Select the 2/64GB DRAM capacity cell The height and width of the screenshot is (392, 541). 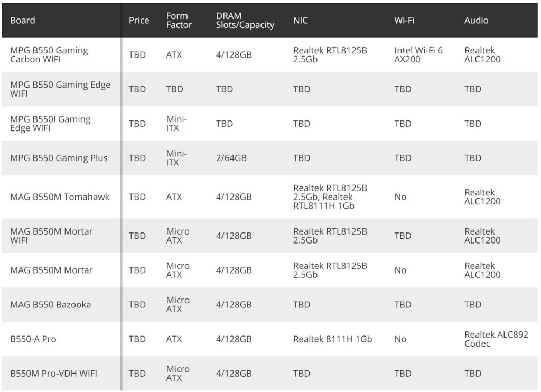point(231,158)
